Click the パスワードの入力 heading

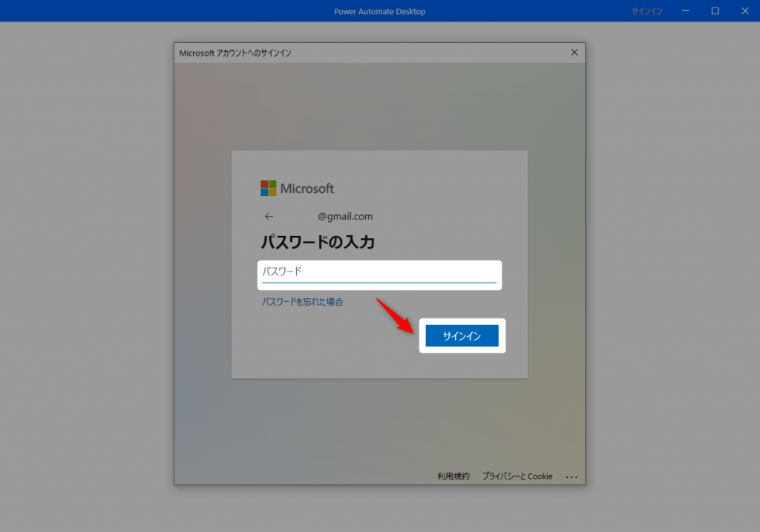[x=318, y=242]
